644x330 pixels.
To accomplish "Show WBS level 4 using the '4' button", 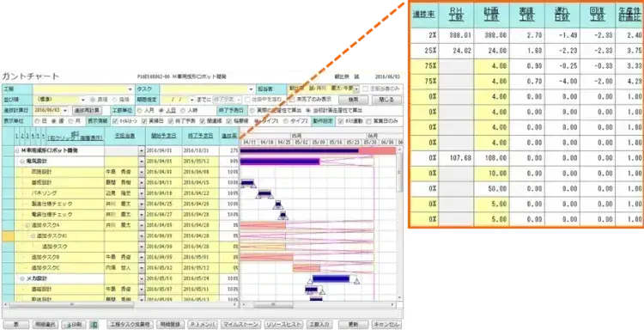I will [x=33, y=136].
